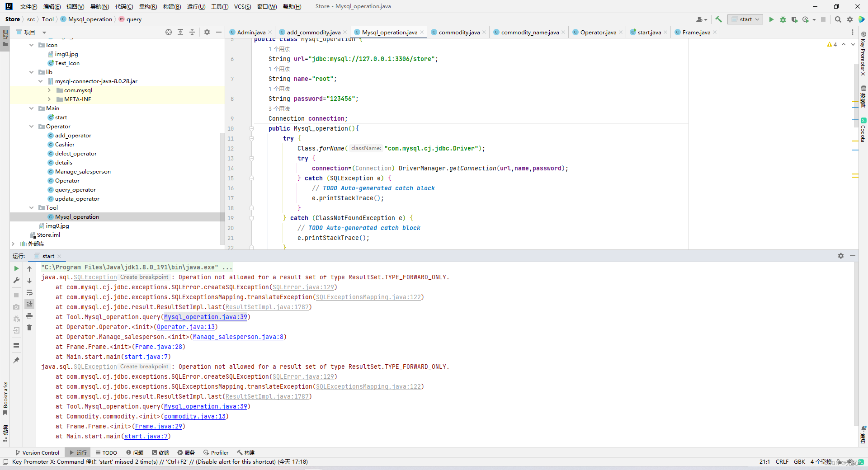Screen dimensions: 868x470
Task: Collapse the Operator package in the tree
Action: [31, 127]
